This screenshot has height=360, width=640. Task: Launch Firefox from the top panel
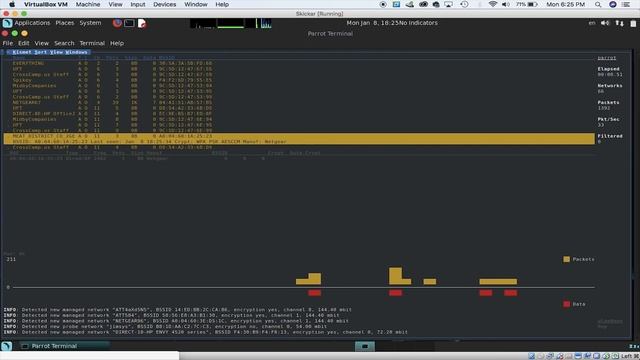pos(117,23)
